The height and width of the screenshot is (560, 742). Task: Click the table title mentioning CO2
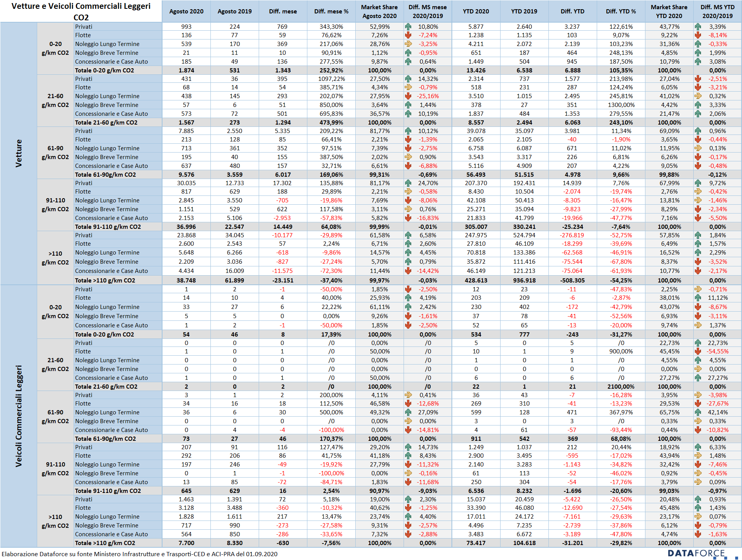(81, 11)
